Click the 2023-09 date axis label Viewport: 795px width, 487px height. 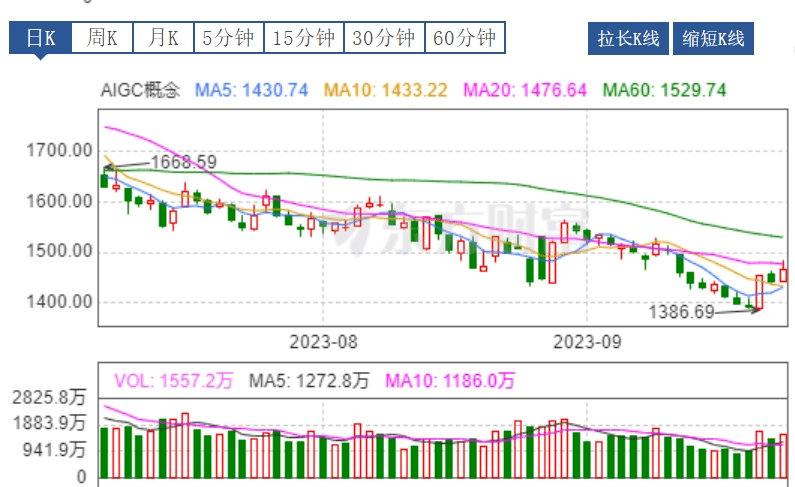(x=588, y=341)
